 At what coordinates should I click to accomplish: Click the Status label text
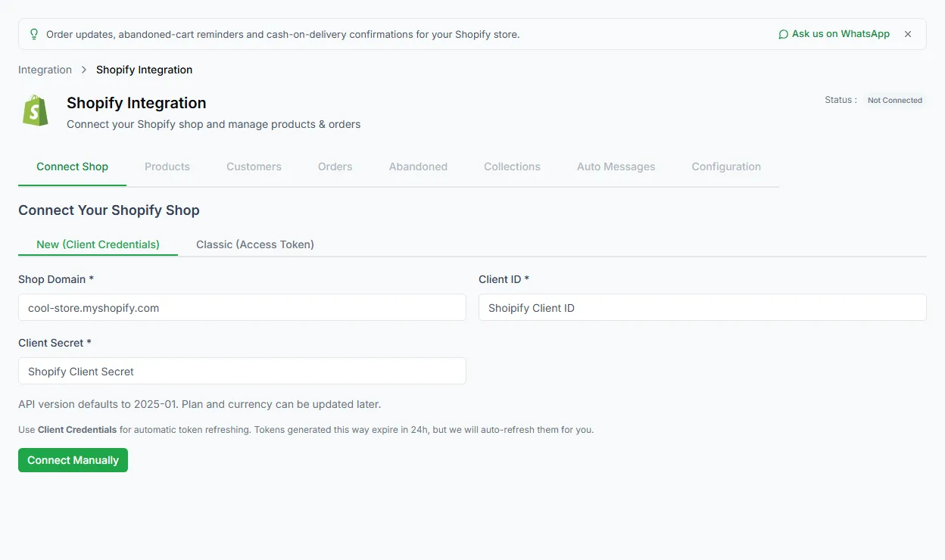coord(841,100)
